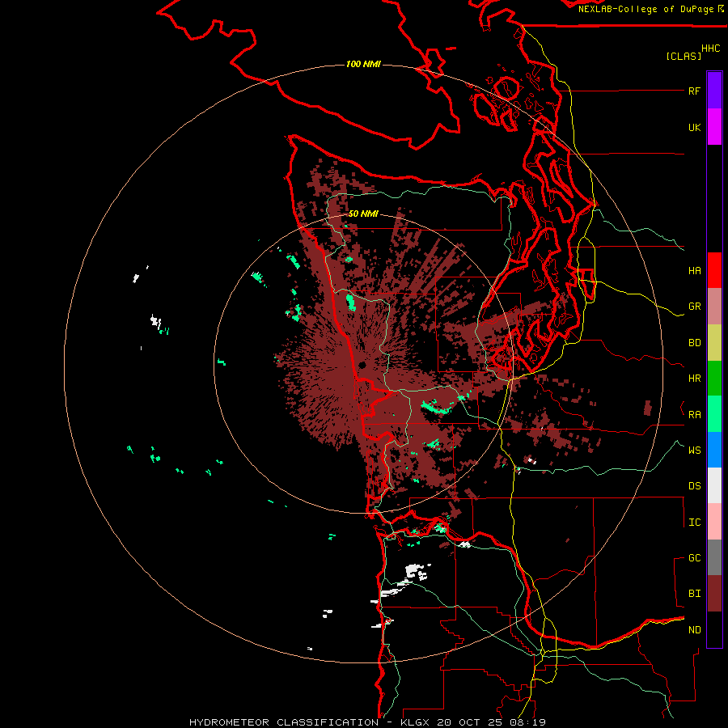728x728 pixels.
Task: Click the BI dark red legend swatch
Action: (x=714, y=594)
